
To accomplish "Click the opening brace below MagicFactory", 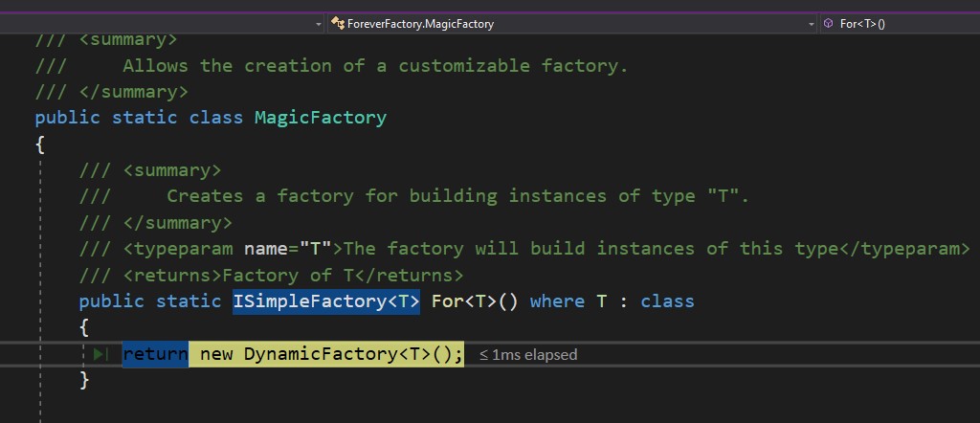I will coord(40,145).
